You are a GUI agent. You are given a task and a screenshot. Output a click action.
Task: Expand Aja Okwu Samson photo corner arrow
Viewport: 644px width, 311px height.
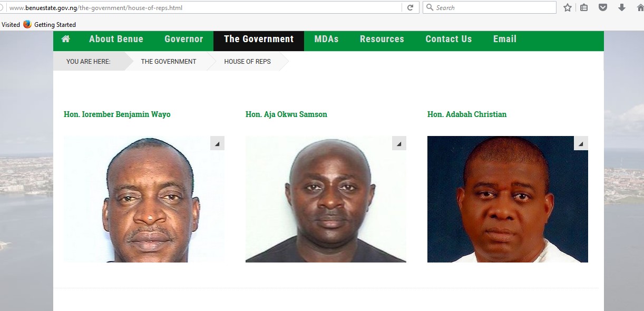click(399, 143)
